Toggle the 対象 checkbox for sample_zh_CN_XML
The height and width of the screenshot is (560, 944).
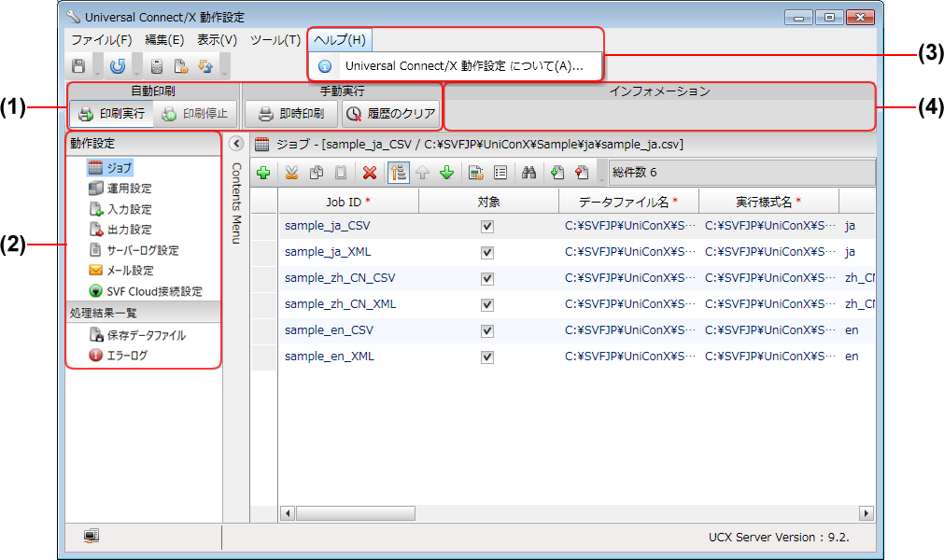487,304
